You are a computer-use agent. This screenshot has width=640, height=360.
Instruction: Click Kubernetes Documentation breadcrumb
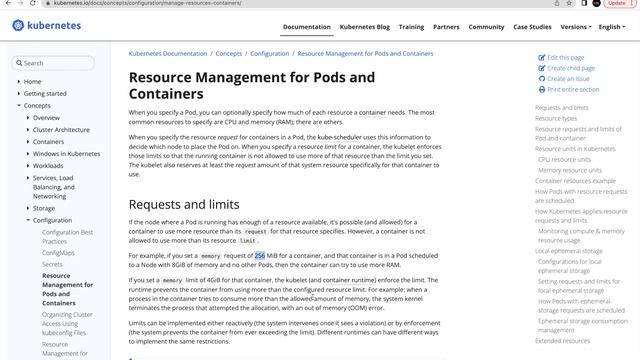tap(168, 53)
